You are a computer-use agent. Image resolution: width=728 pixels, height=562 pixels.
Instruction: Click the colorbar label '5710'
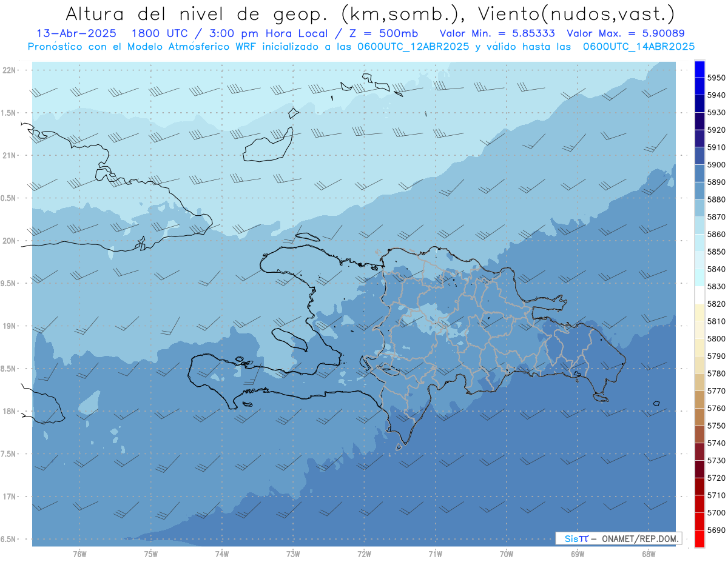[716, 495]
